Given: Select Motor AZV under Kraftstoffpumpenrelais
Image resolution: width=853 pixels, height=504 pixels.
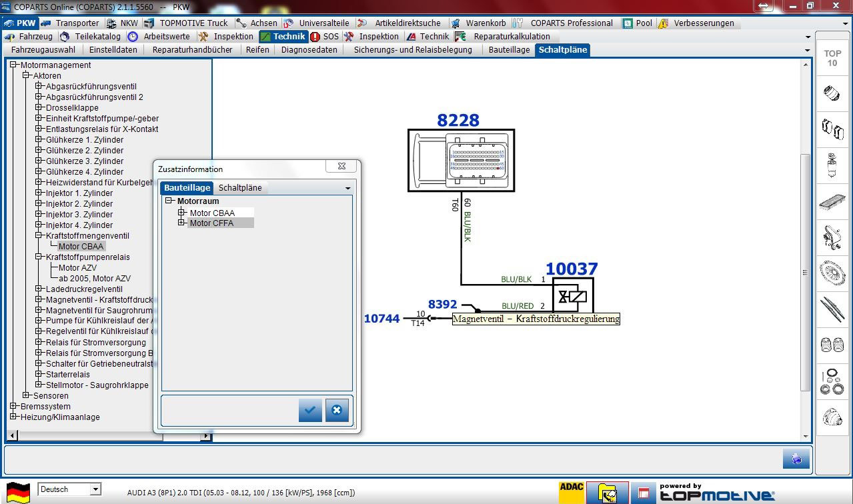Looking at the screenshot, I should [x=77, y=268].
